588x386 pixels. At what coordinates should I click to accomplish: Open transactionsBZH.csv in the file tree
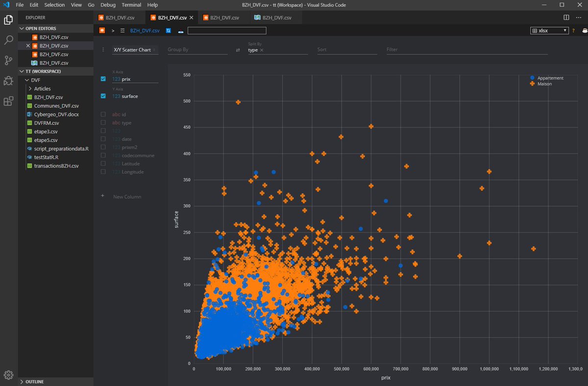(56, 166)
